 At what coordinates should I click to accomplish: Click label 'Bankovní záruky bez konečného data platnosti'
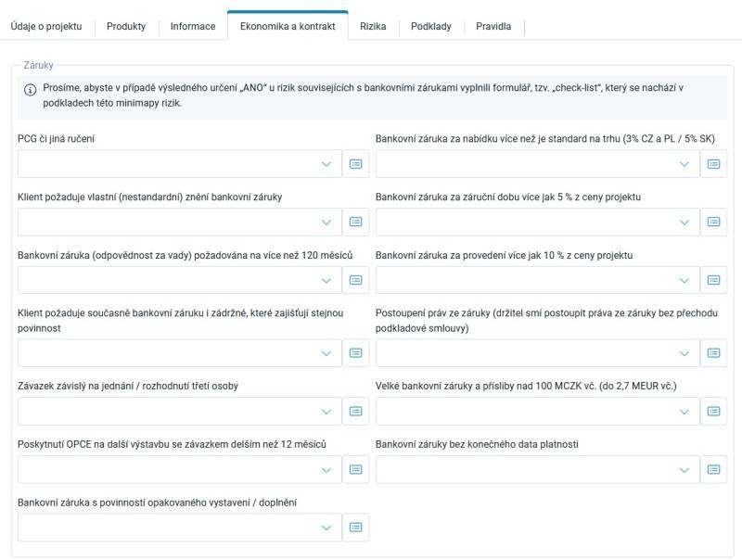477,445
